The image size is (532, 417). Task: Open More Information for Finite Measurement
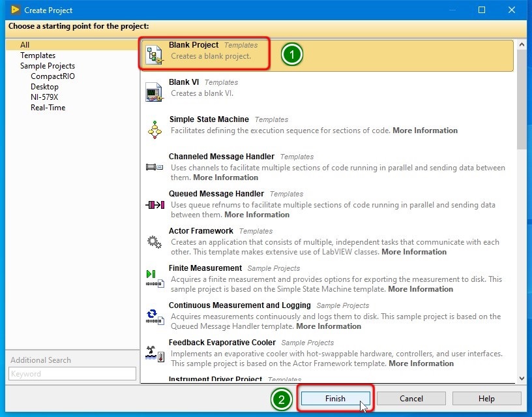[421, 289]
